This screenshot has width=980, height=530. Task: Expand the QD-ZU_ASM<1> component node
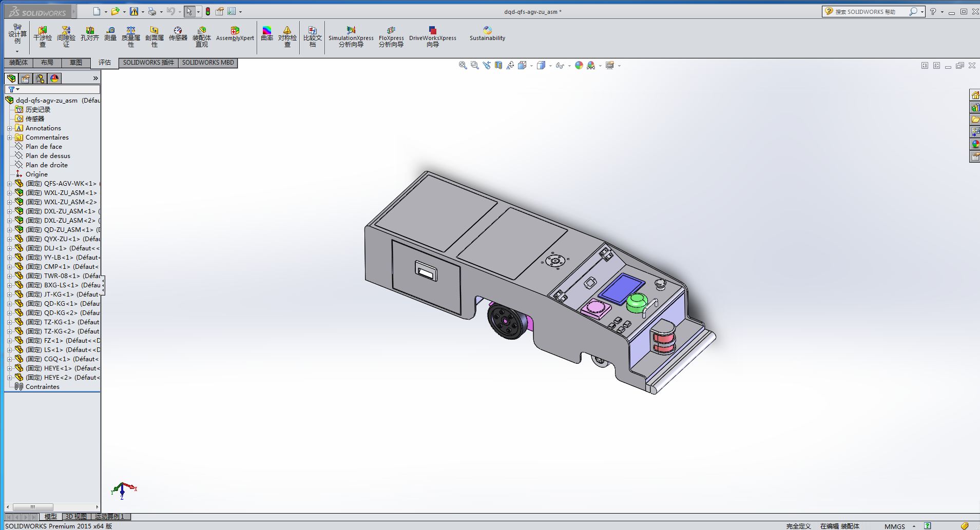(9, 230)
